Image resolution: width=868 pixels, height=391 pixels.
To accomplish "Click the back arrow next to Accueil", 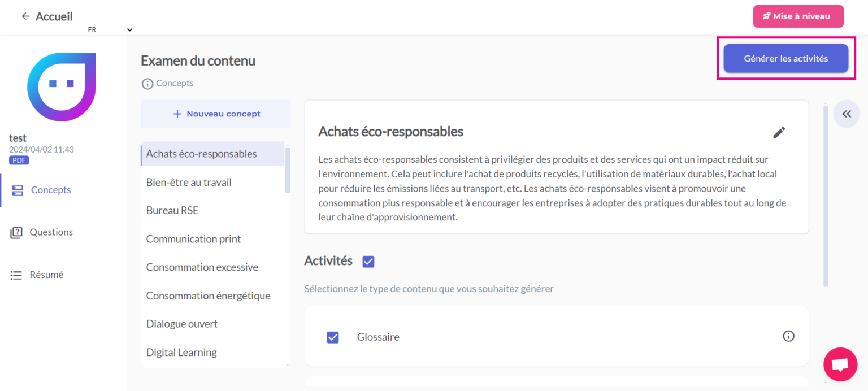I will click(25, 16).
